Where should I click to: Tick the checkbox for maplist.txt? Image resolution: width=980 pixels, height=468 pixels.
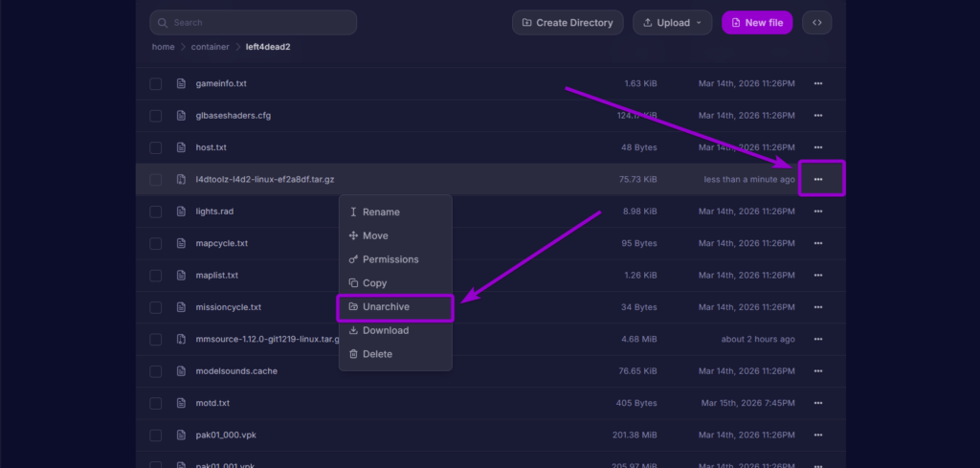click(156, 275)
